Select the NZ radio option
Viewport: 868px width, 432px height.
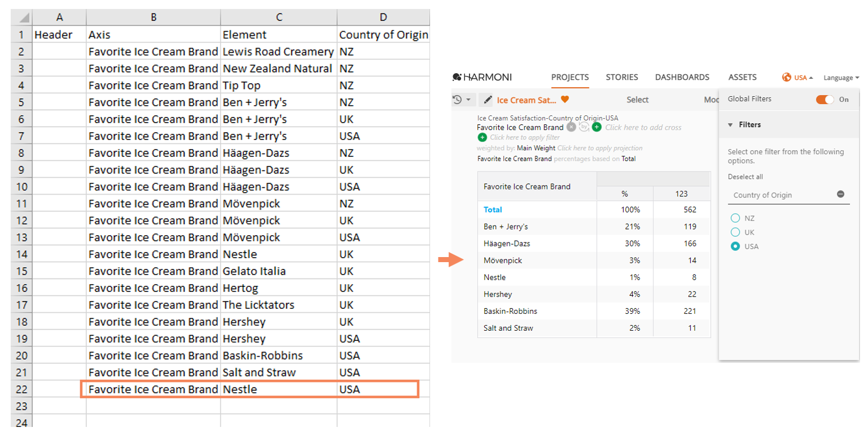point(735,218)
